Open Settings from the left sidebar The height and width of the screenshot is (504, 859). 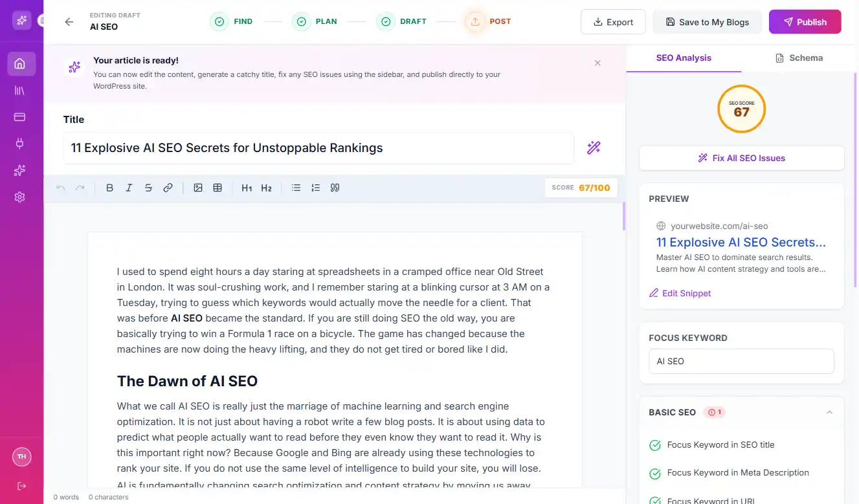[x=21, y=197]
